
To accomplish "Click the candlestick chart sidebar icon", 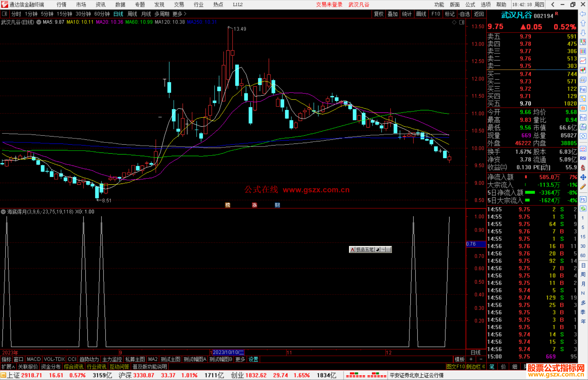I will [x=583, y=70].
